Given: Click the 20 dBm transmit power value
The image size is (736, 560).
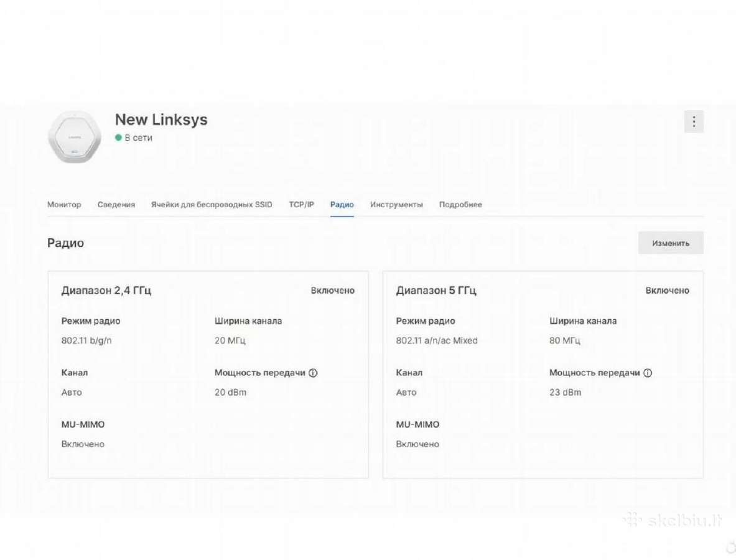Looking at the screenshot, I should [x=230, y=393].
